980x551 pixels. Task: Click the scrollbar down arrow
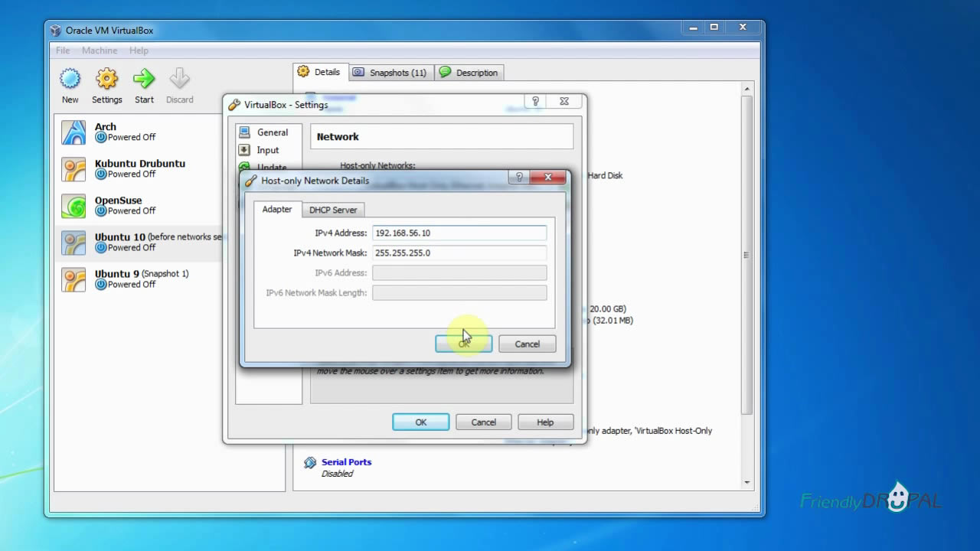click(x=747, y=483)
